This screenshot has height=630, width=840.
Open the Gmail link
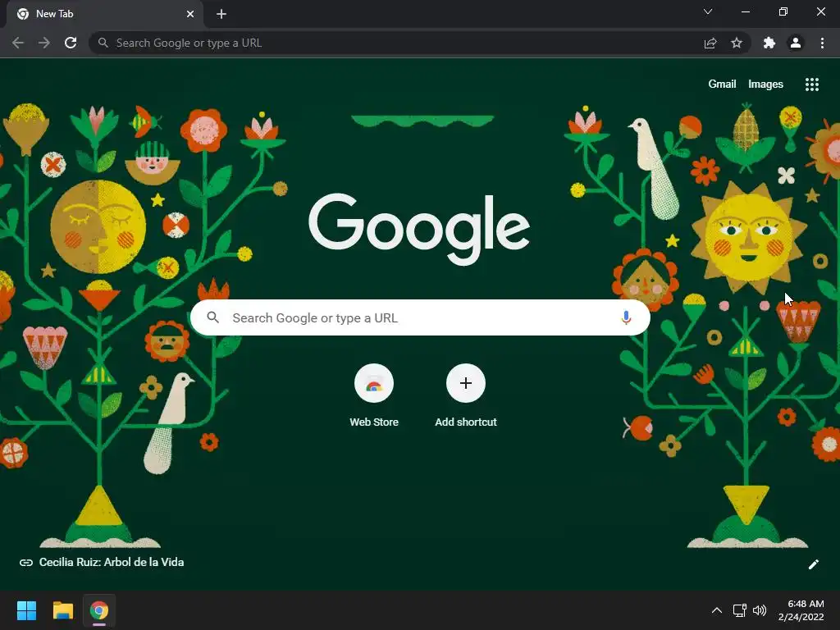[722, 84]
